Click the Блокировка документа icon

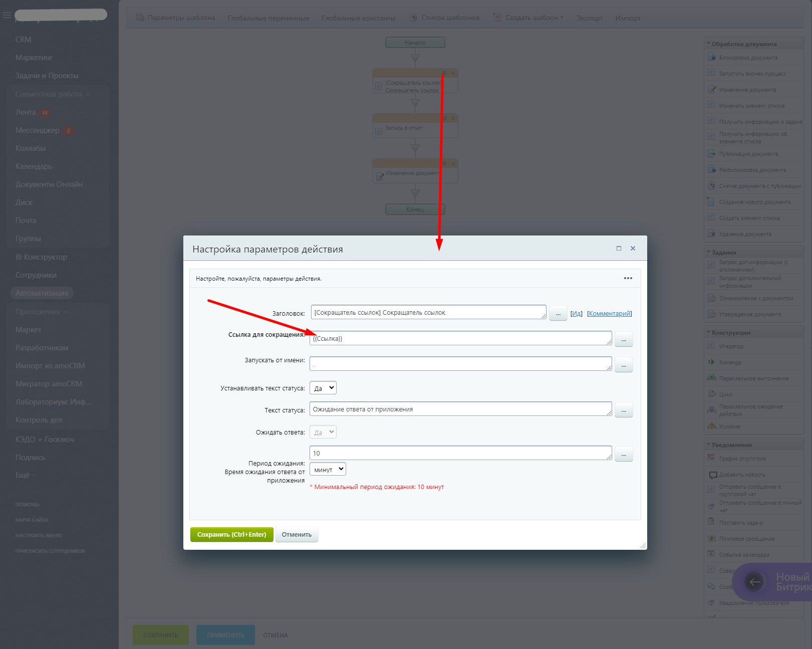click(711, 57)
